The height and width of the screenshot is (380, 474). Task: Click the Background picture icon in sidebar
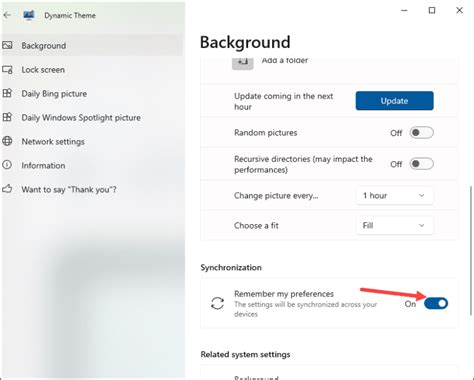[7, 45]
